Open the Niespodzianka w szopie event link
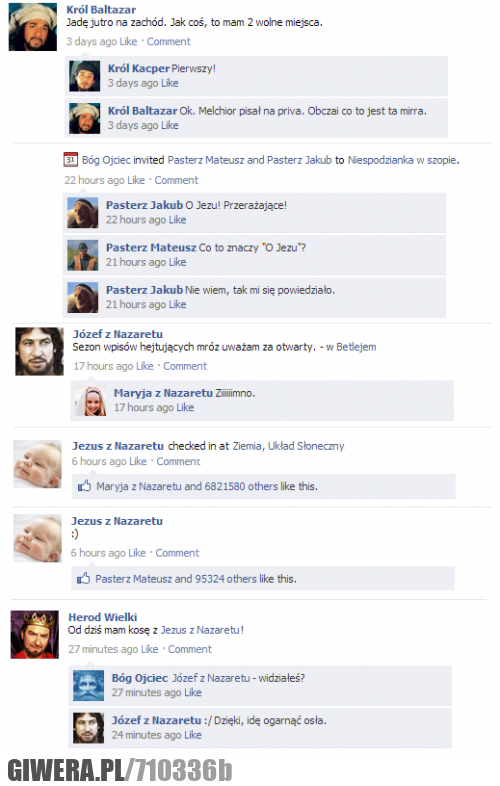Viewport: 500px width, 786px height. 402,160
